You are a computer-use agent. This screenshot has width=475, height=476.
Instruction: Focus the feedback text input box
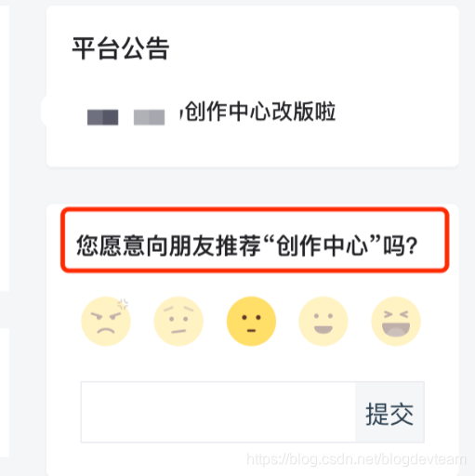click(218, 412)
